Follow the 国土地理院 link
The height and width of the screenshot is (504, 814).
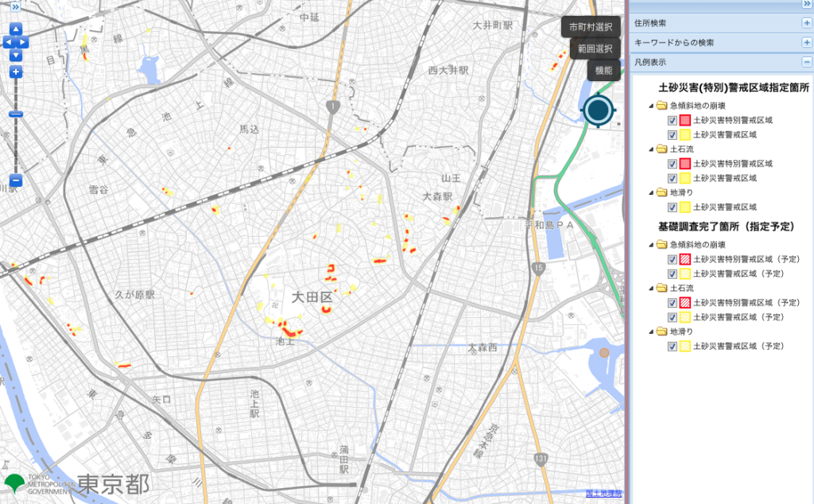[x=604, y=493]
